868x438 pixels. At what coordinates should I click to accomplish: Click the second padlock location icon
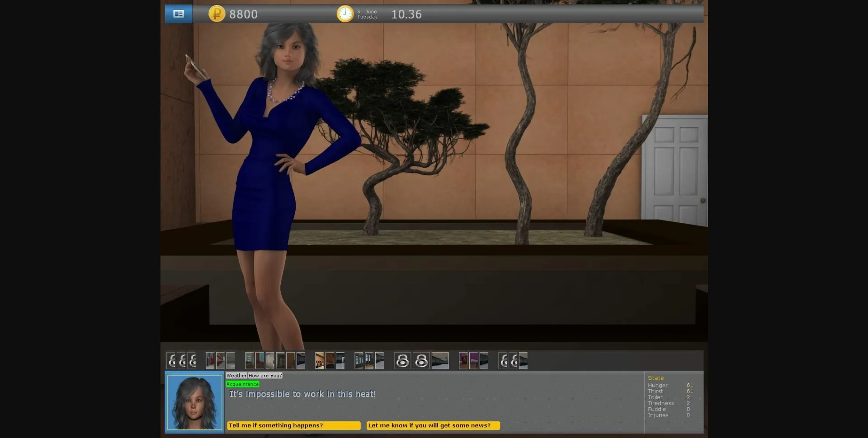422,361
